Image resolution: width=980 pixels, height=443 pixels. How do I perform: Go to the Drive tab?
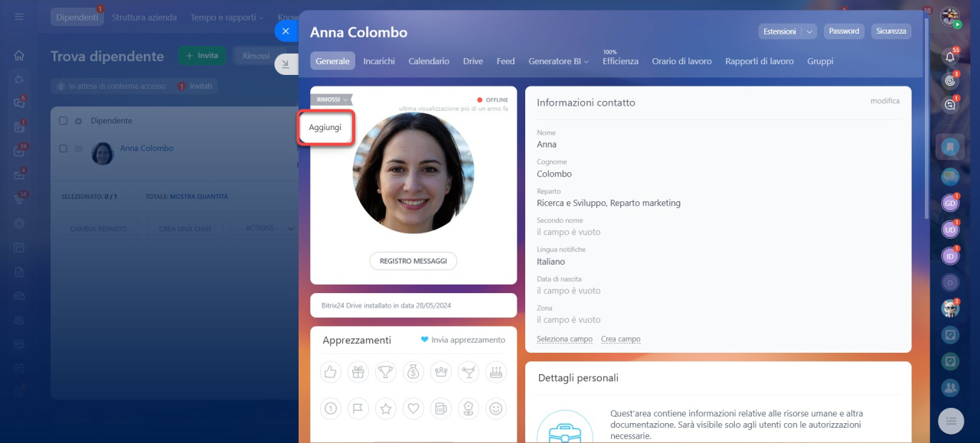coord(473,61)
